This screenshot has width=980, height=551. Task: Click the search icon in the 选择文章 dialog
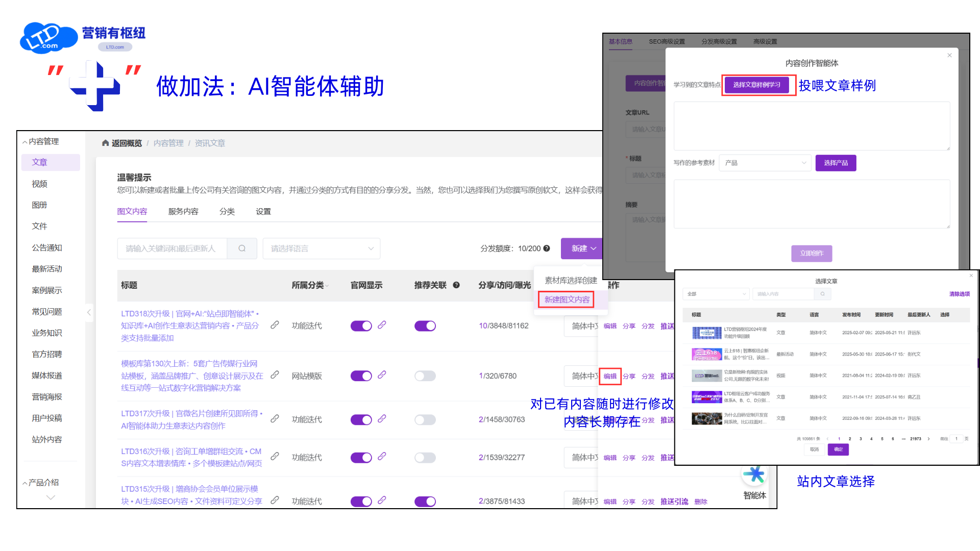coord(822,294)
